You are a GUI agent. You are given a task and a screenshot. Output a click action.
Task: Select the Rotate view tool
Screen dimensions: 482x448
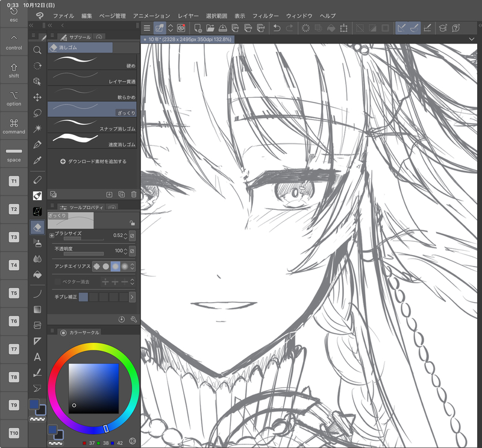(x=37, y=66)
